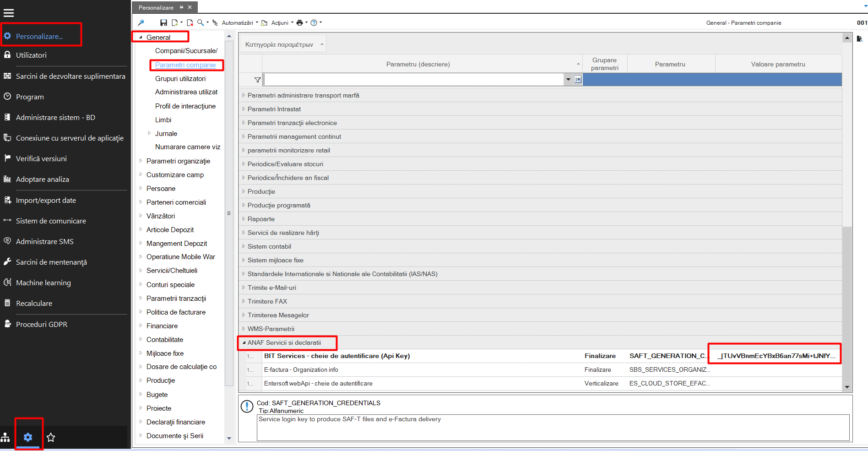The width and height of the screenshot is (868, 451).
Task: Open Utilizatori in the left menu
Action: (31, 55)
